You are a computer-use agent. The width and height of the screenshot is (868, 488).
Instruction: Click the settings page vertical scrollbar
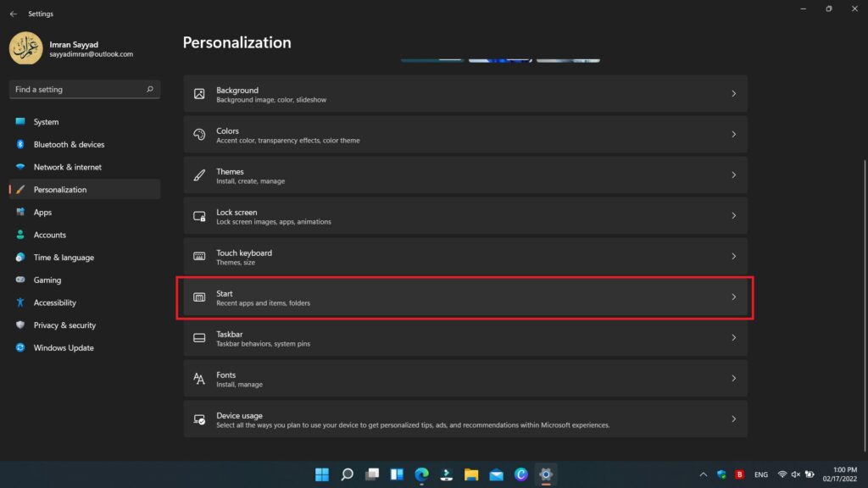(864, 305)
